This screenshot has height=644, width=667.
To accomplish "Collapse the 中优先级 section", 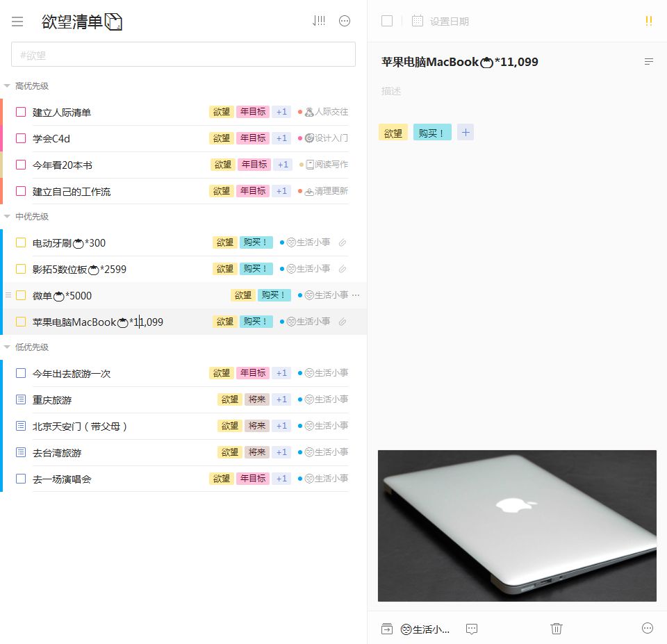I will pos(7,216).
